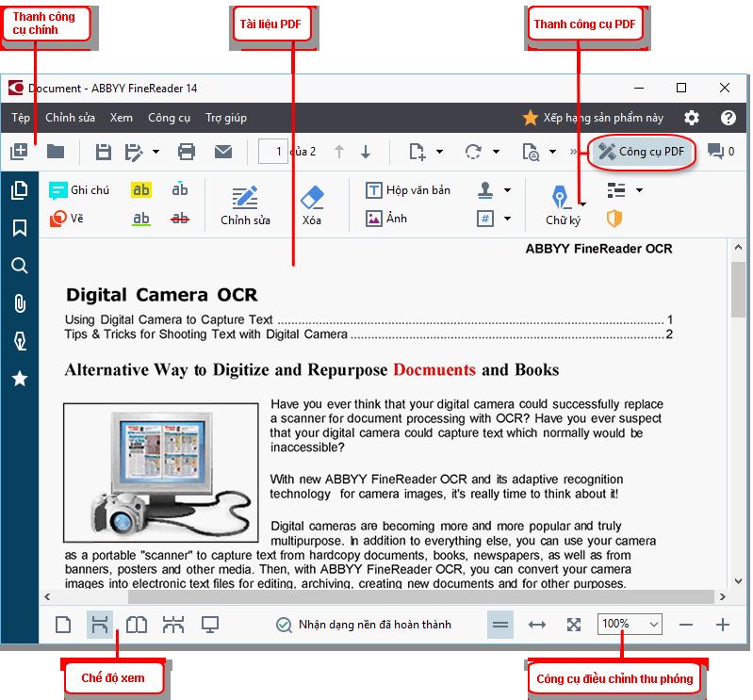Click the Rotate pages icon
The height and width of the screenshot is (700, 753).
pos(473,152)
